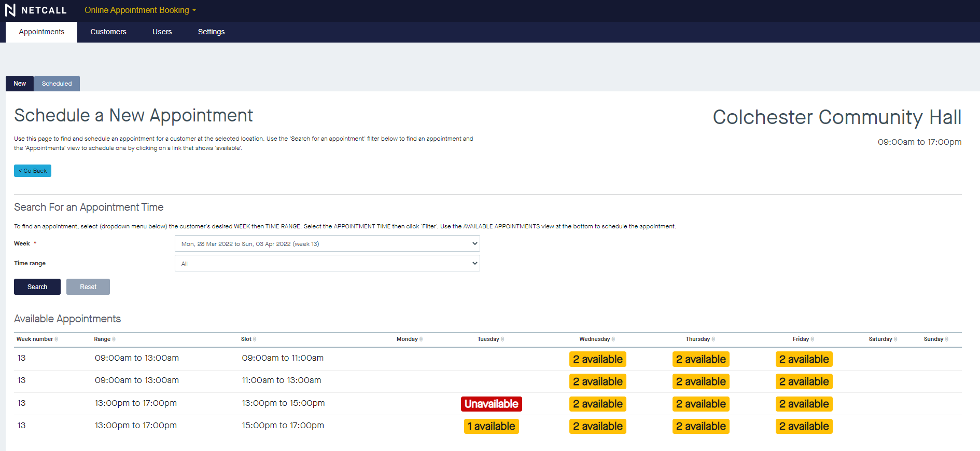Click the Go Back button
Image resolution: width=980 pixels, height=451 pixels.
[x=33, y=171]
